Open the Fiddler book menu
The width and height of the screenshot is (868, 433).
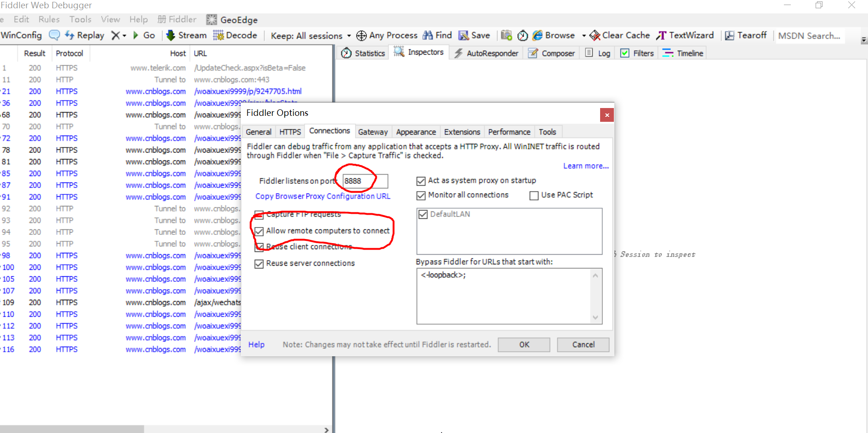click(x=177, y=19)
